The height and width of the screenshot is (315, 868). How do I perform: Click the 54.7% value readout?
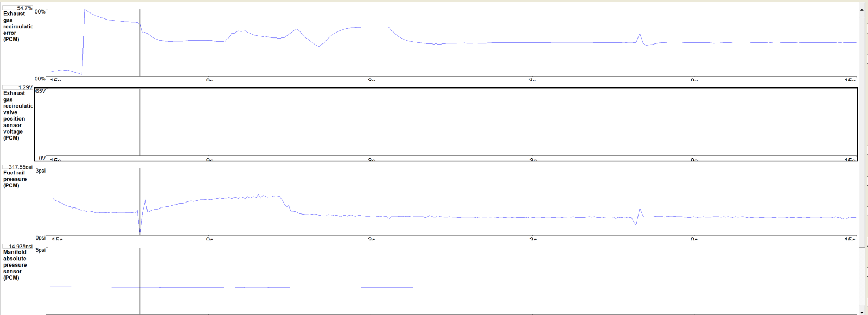(x=18, y=8)
